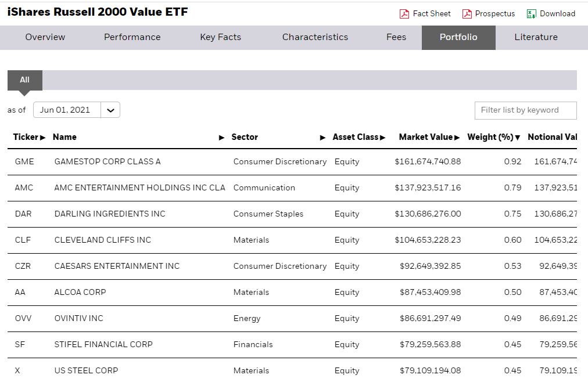Screen dimensions: 588x382
Task: Click the $161,674,740.88 market value
Action: [428, 162]
